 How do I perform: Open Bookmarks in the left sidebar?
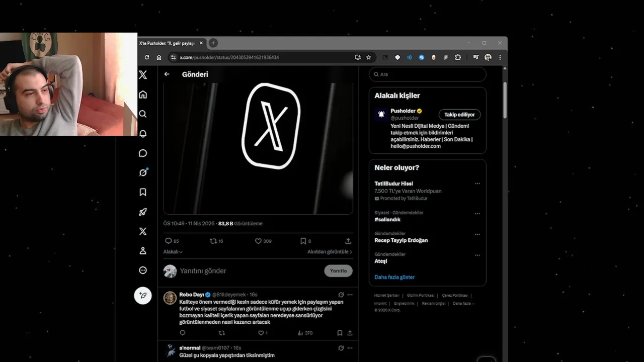click(x=143, y=192)
